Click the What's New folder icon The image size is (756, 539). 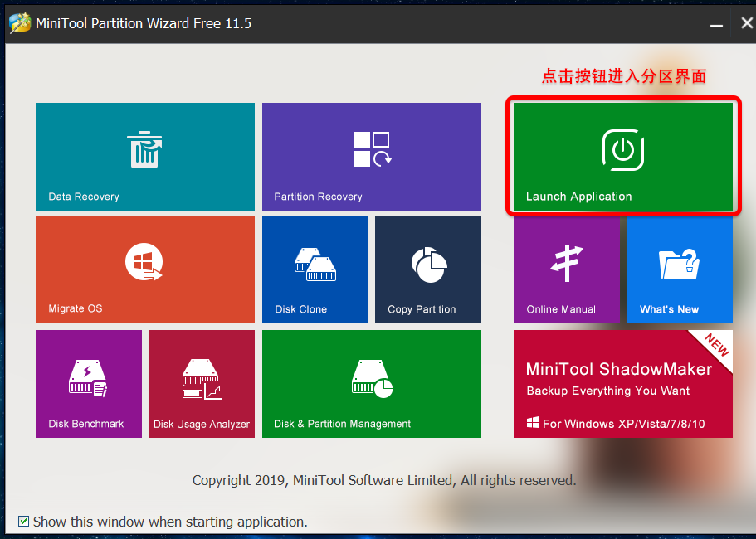(x=679, y=264)
